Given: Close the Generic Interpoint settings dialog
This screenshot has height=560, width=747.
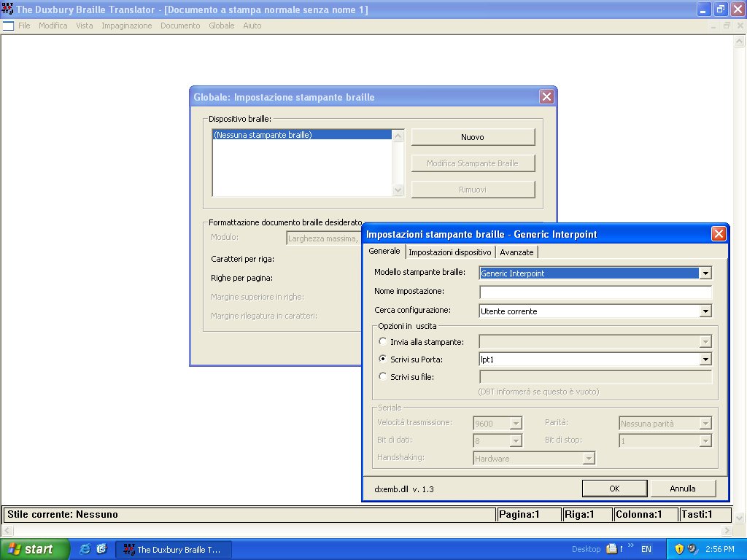Looking at the screenshot, I should pos(719,234).
